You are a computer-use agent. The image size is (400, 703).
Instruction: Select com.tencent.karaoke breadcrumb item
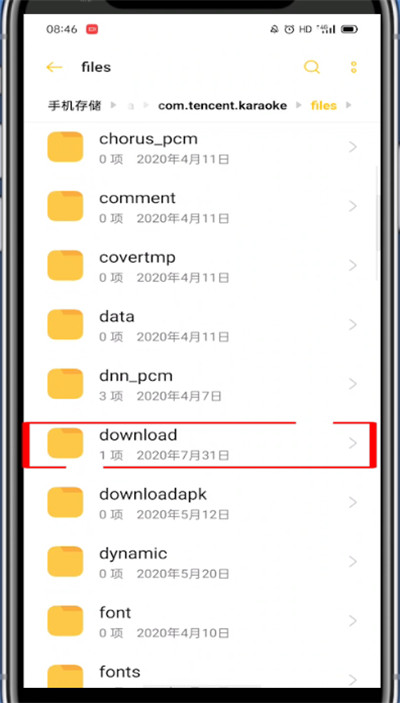click(x=222, y=106)
